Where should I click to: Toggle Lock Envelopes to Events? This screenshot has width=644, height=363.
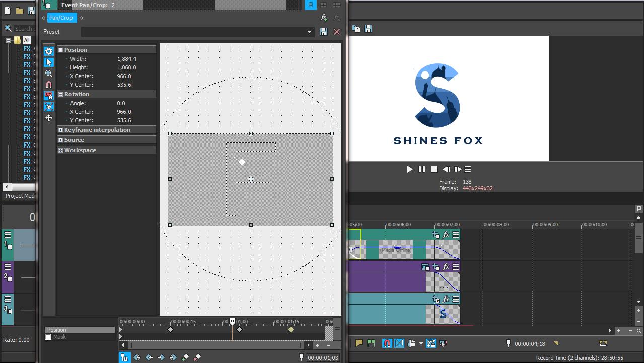click(431, 343)
